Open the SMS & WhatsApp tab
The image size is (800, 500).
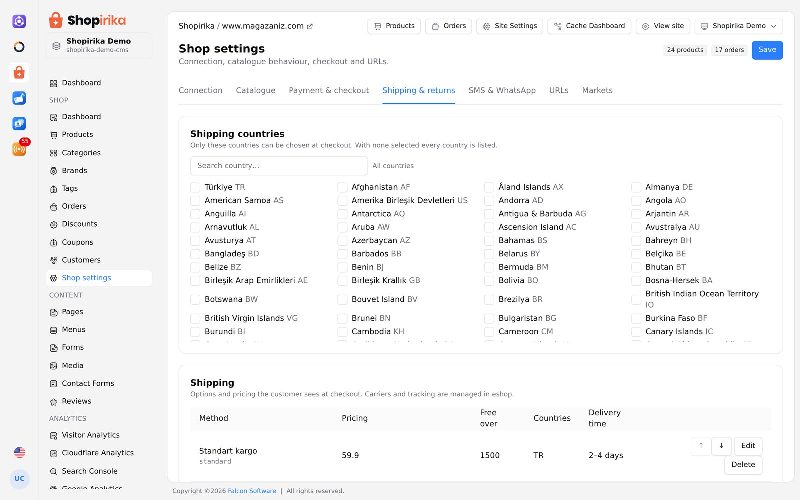pyautogui.click(x=502, y=90)
